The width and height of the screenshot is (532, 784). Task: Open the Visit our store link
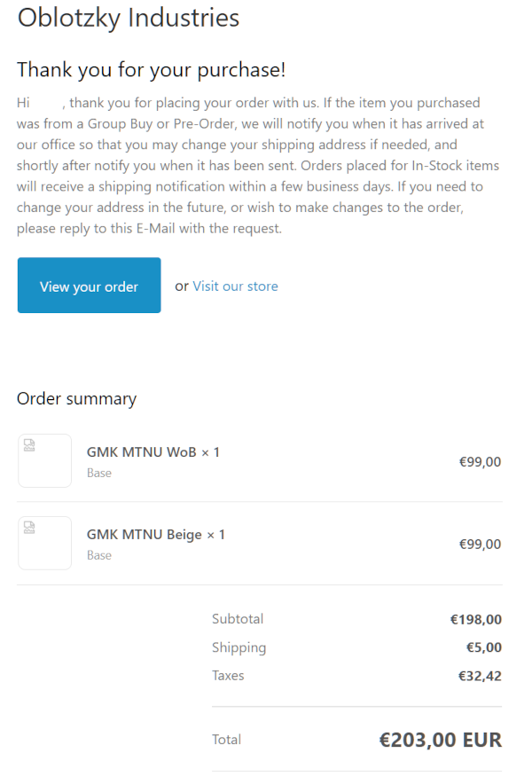point(235,286)
